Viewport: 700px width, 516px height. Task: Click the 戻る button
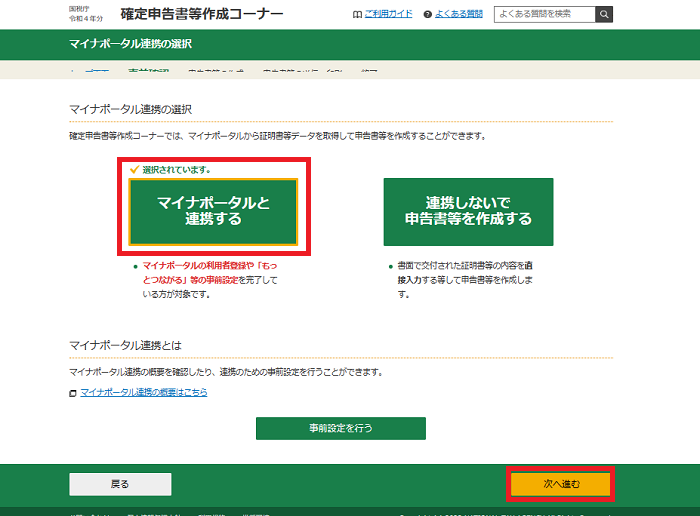click(120, 484)
